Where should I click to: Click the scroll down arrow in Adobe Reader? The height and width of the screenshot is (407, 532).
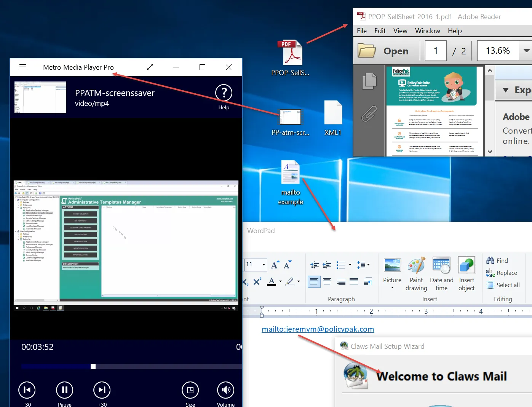pos(490,152)
